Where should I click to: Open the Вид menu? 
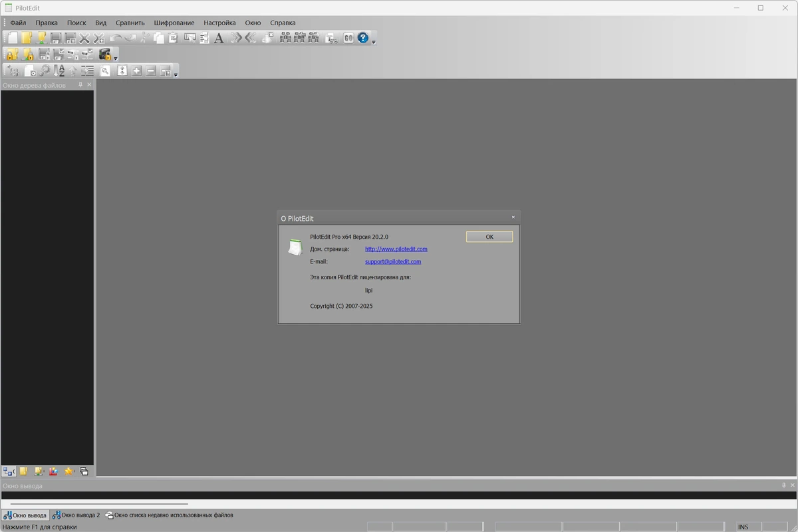(101, 23)
